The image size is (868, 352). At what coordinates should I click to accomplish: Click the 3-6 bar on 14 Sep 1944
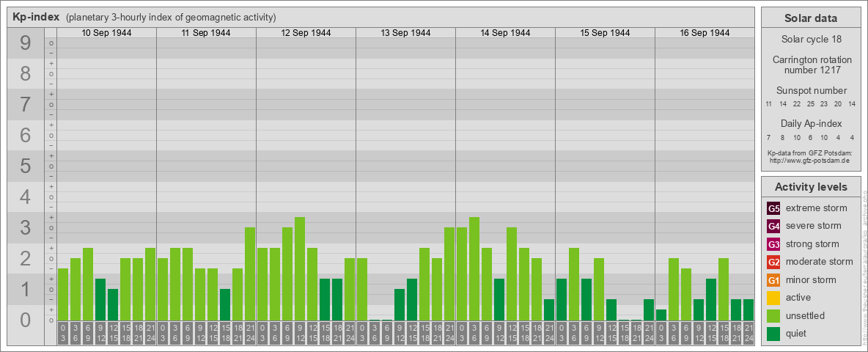474,269
